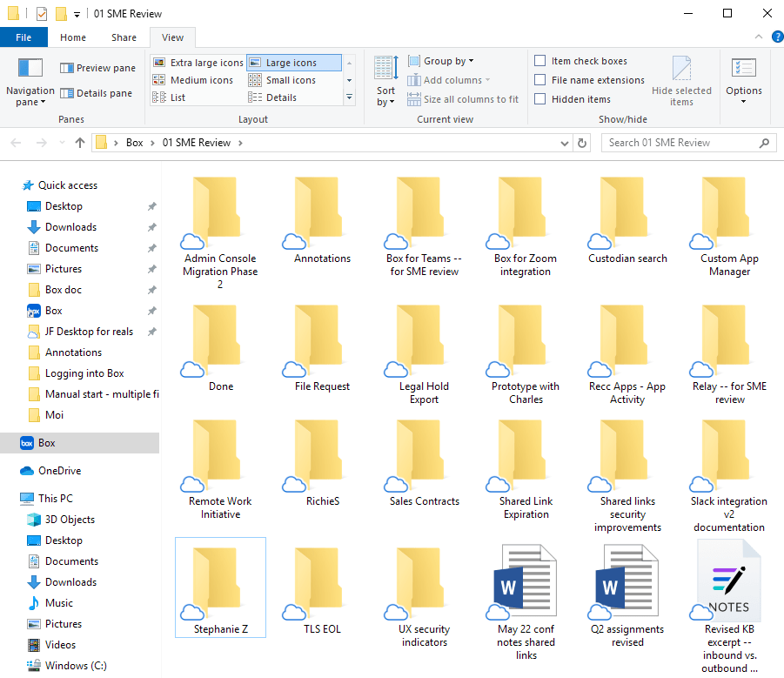This screenshot has width=784, height=678.
Task: Open the Sort by dropdown
Action: click(x=385, y=79)
